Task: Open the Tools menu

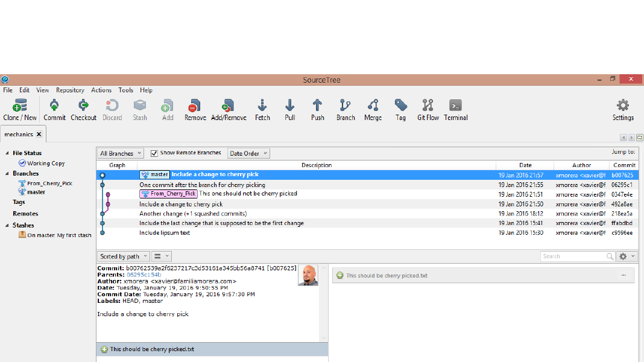Action: pyautogui.click(x=125, y=90)
